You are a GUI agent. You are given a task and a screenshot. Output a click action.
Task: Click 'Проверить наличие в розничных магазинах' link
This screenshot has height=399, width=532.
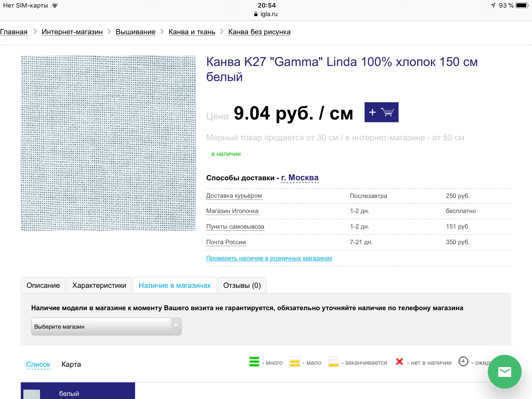(269, 258)
